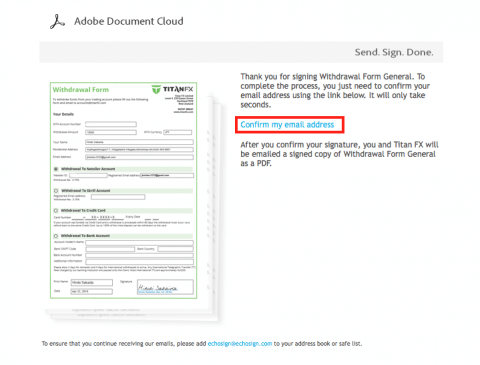Click the TitanFX logo on the form preview
Viewport: 480px width, 365px height.
pyautogui.click(x=172, y=89)
